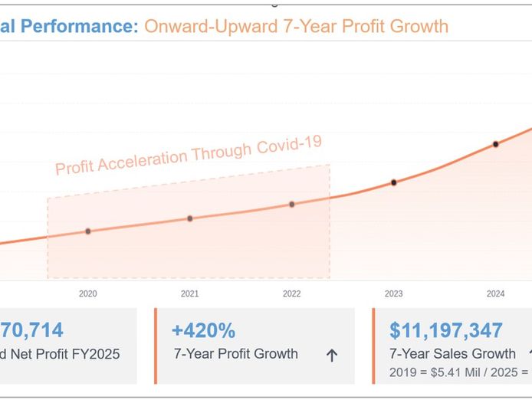Click the 2021 x-axis year label

coord(190,293)
